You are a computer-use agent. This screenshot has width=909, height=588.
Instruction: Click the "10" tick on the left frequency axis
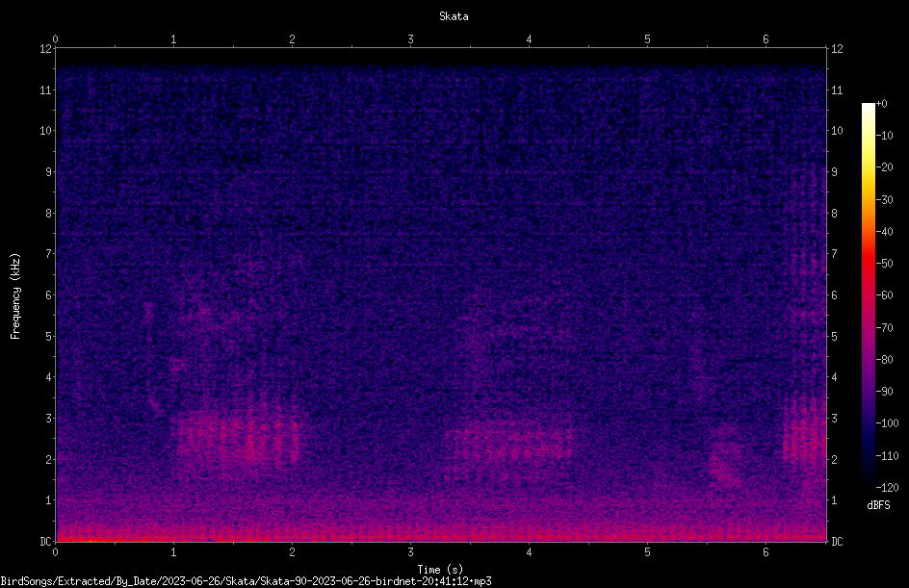(46, 131)
